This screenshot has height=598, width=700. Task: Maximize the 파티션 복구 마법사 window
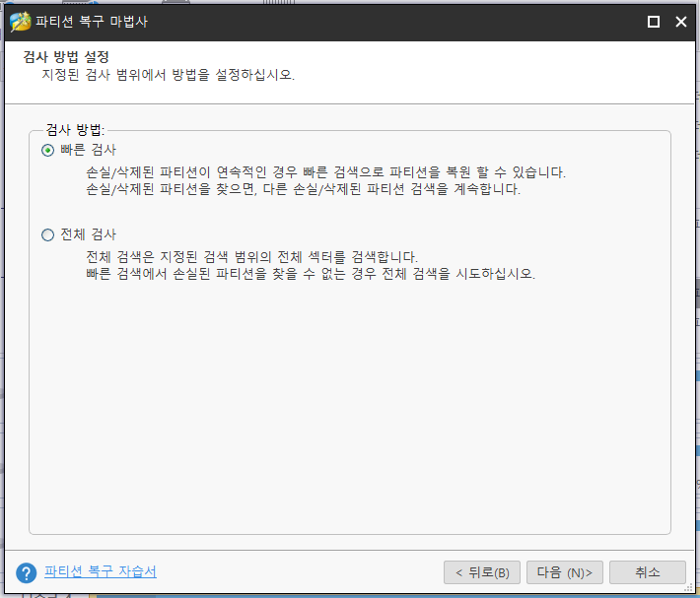[x=654, y=22]
